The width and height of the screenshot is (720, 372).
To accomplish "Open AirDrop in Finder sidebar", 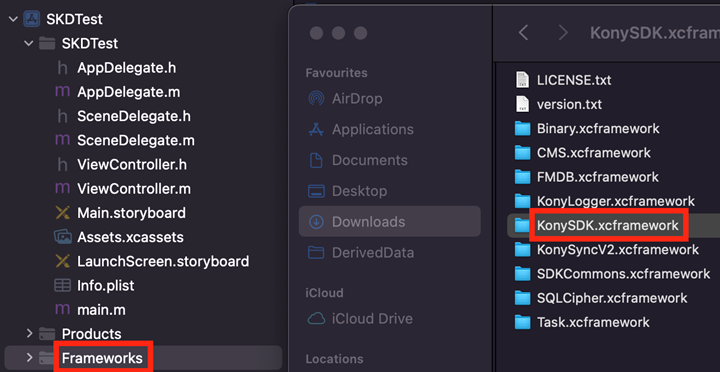I will click(x=357, y=98).
